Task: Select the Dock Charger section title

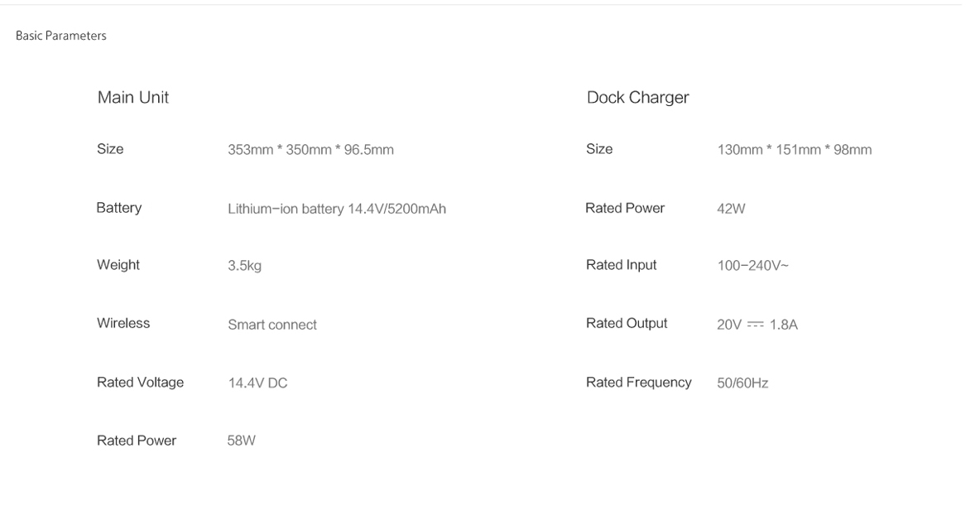Action: tap(637, 98)
